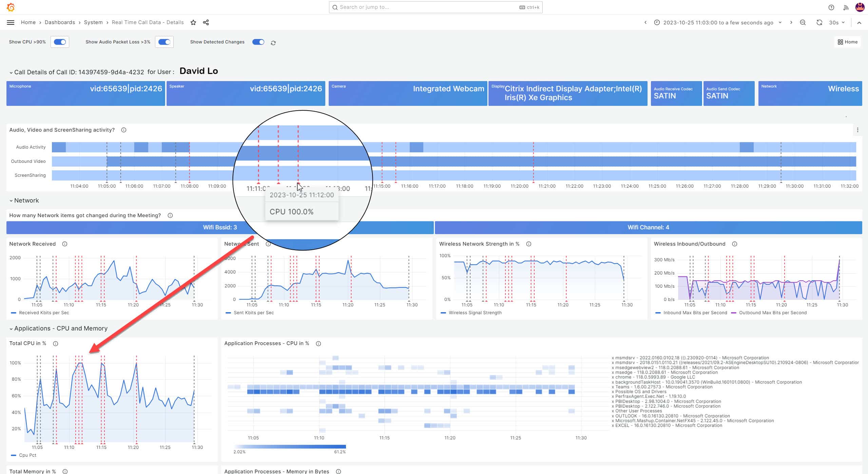The image size is (868, 474).
Task: Toggle Show CPU >90% switch
Action: pyautogui.click(x=60, y=42)
